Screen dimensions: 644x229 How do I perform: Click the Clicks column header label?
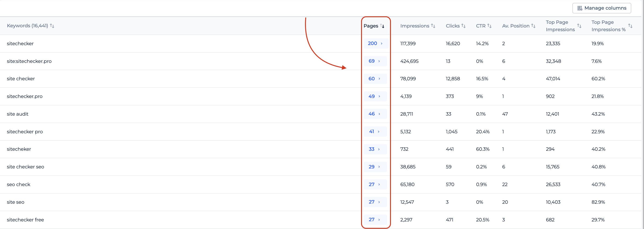click(x=453, y=26)
